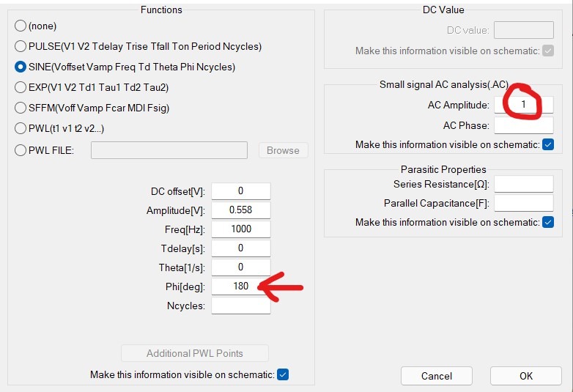573x392 pixels.
Task: Choose the PULSE function radio button
Action: coord(21,46)
